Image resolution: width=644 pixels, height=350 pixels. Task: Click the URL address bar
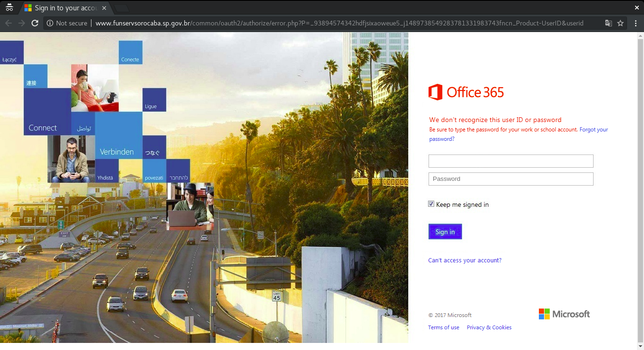coord(339,23)
